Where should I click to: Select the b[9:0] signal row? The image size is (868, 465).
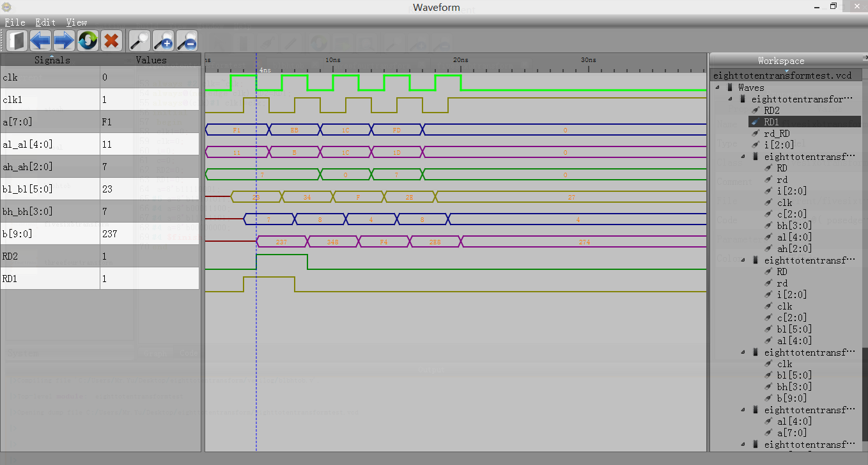point(100,234)
